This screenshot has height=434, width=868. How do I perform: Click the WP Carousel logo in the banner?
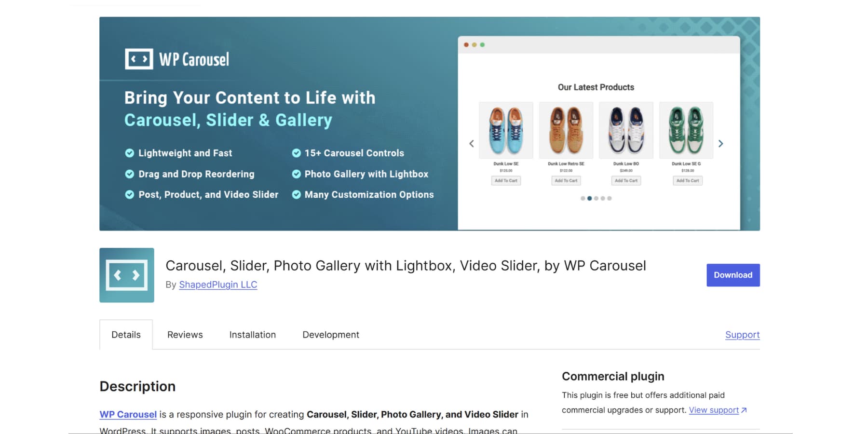[176, 59]
